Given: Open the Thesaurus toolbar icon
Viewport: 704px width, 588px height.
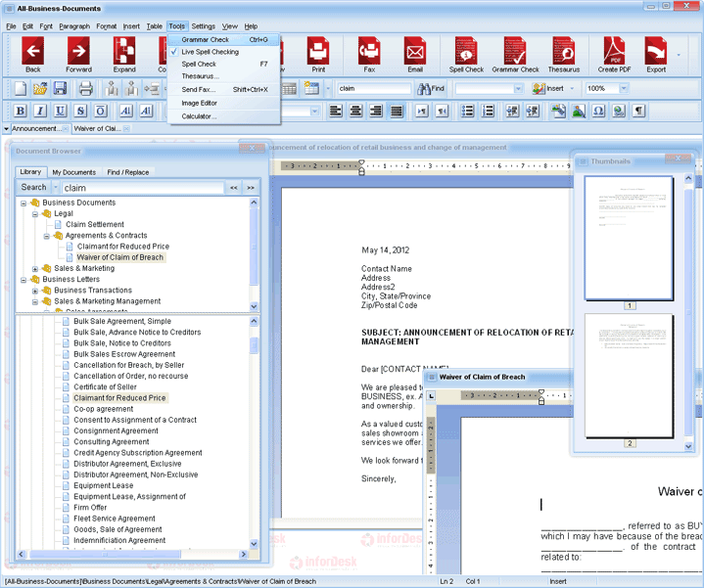Looking at the screenshot, I should (563, 51).
